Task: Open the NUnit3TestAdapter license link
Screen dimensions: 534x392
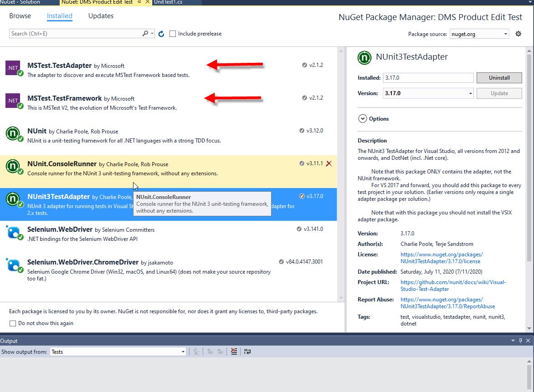Action: (x=442, y=258)
